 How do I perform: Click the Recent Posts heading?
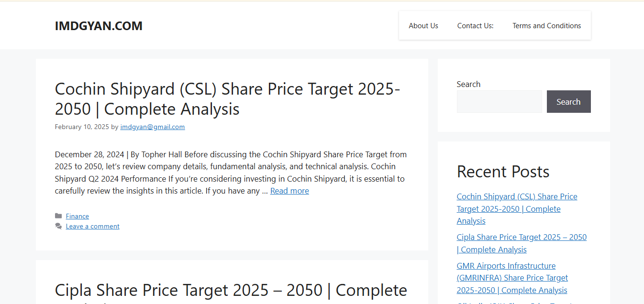[x=503, y=172]
